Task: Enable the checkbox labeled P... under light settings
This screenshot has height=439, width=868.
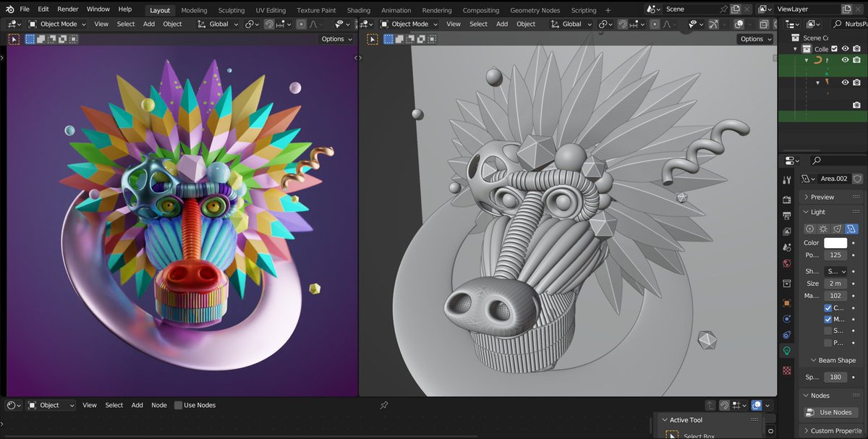Action: pos(827,342)
